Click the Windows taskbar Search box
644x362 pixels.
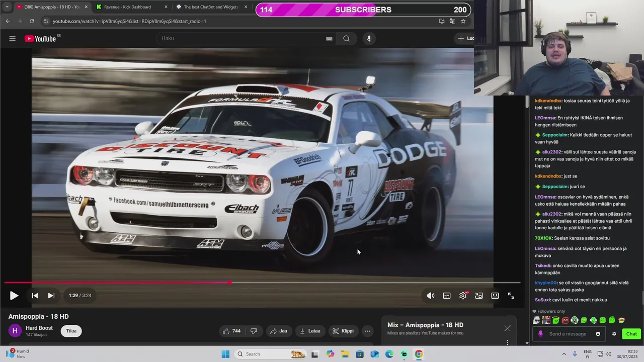coord(272,354)
